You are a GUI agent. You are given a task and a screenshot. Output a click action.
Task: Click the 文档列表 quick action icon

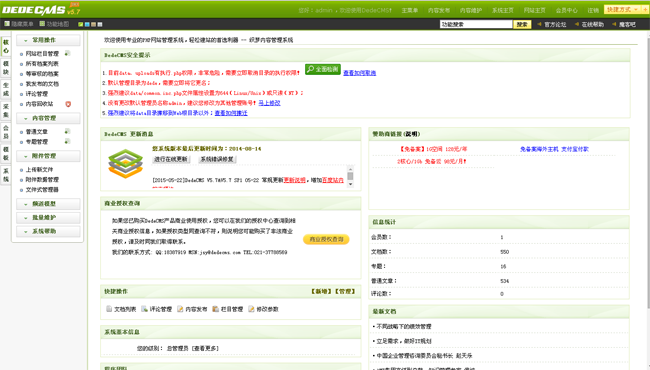[109, 309]
